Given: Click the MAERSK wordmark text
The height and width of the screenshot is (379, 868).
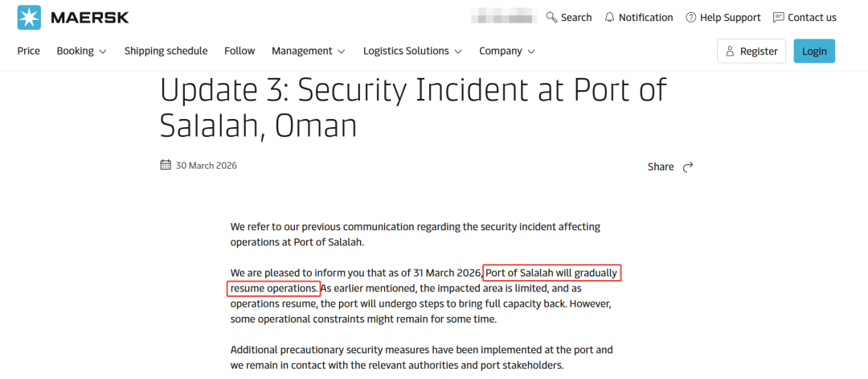Looking at the screenshot, I should [89, 17].
